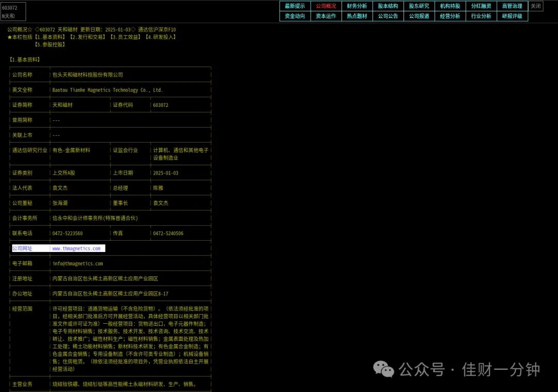Jump to section 【5.参股控股】 link
The width and height of the screenshot is (558, 392).
[x=50, y=44]
